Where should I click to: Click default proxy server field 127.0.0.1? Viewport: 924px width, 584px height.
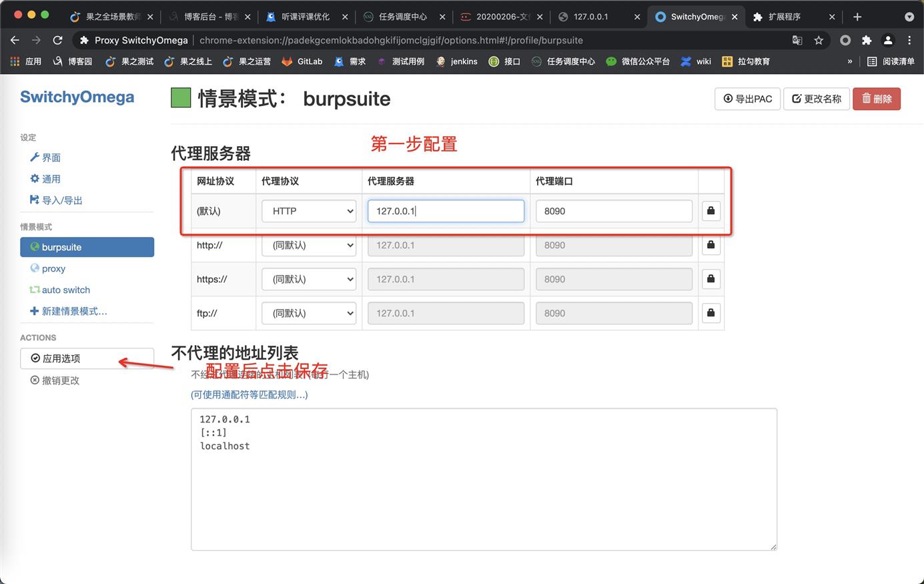pyautogui.click(x=446, y=211)
